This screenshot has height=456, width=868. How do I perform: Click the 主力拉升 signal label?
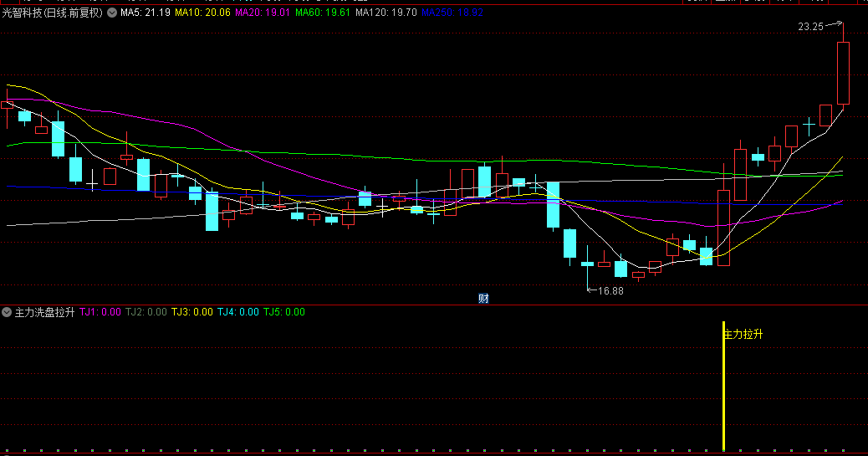(x=743, y=334)
